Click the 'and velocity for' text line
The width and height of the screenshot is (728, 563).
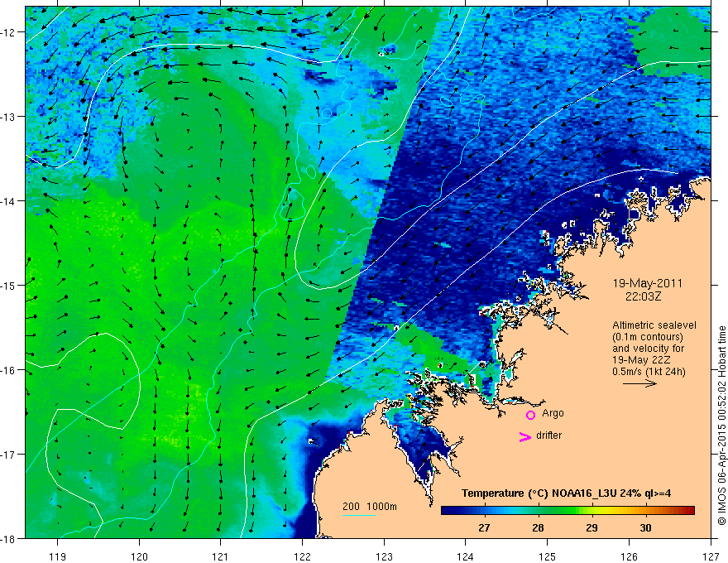click(x=648, y=348)
